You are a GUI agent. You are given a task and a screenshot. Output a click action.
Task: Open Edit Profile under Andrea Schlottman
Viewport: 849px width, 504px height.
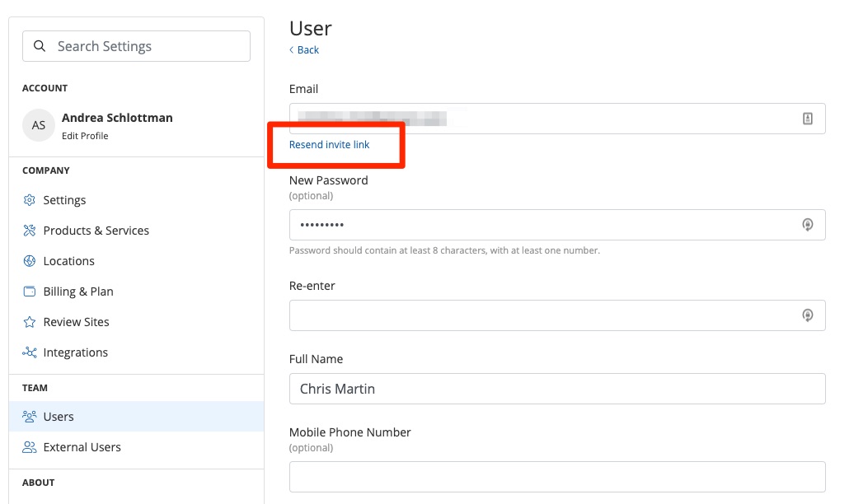(x=85, y=136)
